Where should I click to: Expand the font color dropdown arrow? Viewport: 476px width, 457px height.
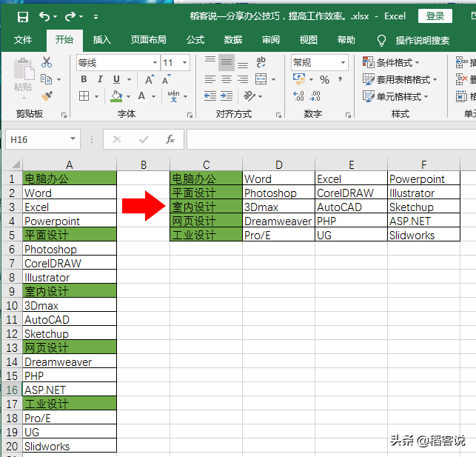point(153,96)
